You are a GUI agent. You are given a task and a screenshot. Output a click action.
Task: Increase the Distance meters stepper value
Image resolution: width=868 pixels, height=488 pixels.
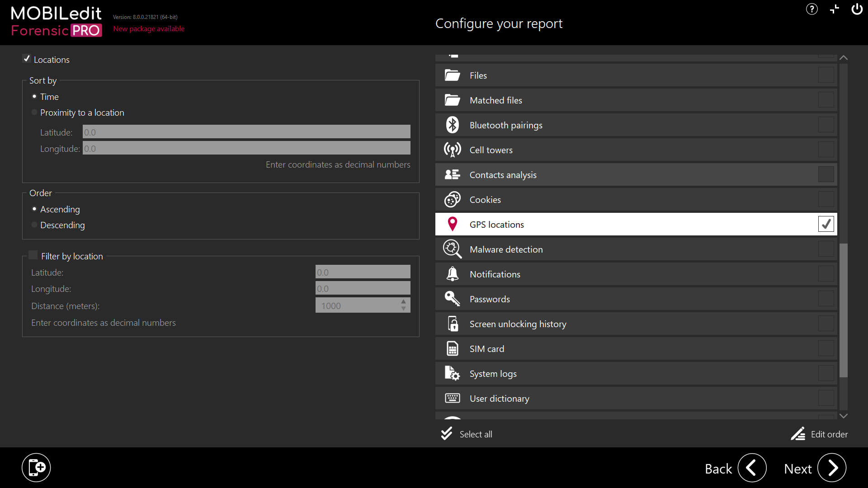pyautogui.click(x=403, y=302)
